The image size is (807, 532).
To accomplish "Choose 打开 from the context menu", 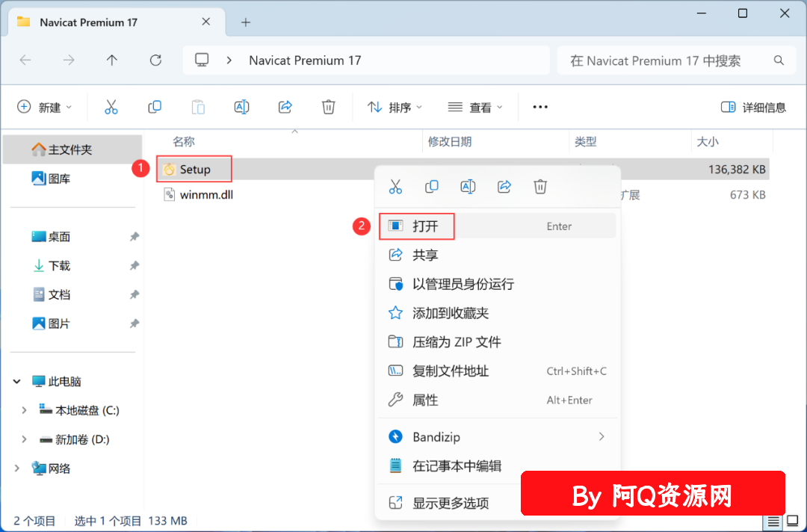I will pyautogui.click(x=497, y=226).
